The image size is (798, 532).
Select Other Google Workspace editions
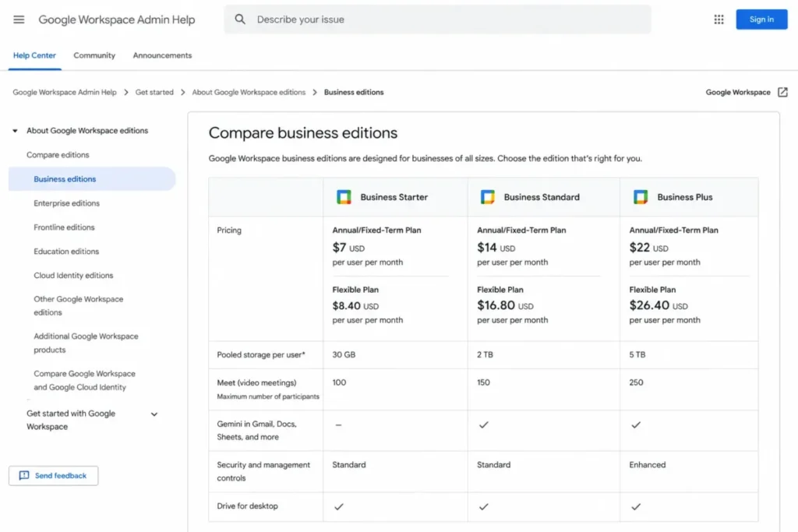click(79, 305)
